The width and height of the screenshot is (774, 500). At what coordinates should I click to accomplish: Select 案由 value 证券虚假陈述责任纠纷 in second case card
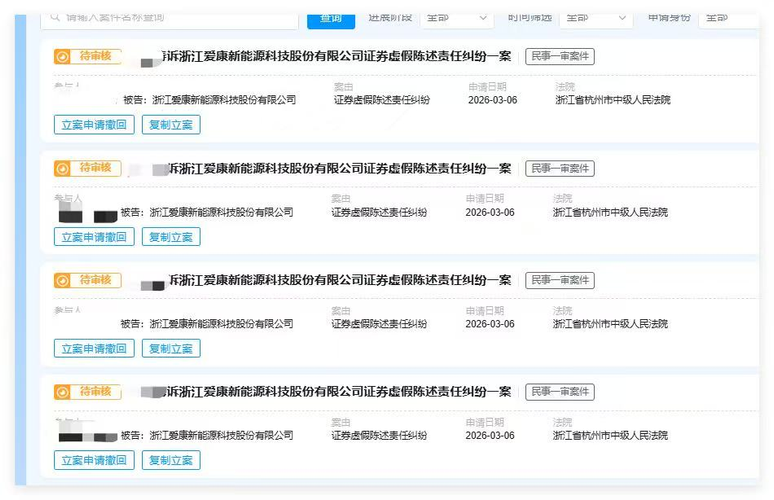pos(379,213)
